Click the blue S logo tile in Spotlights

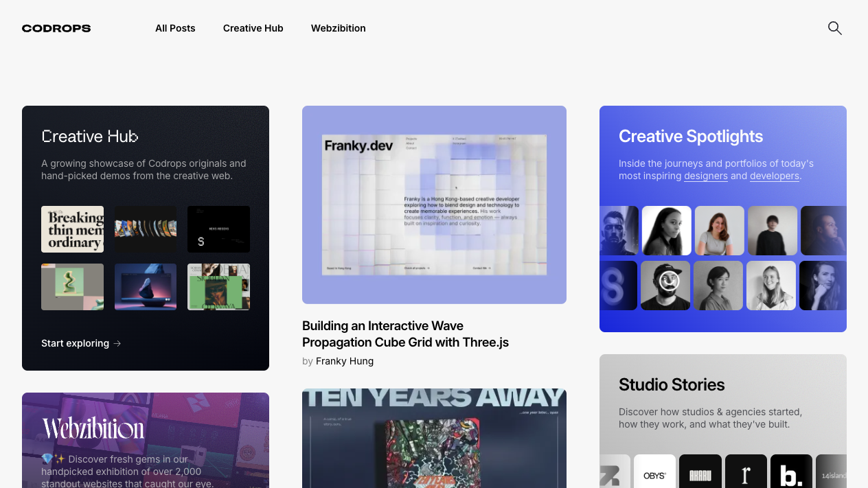tap(619, 286)
